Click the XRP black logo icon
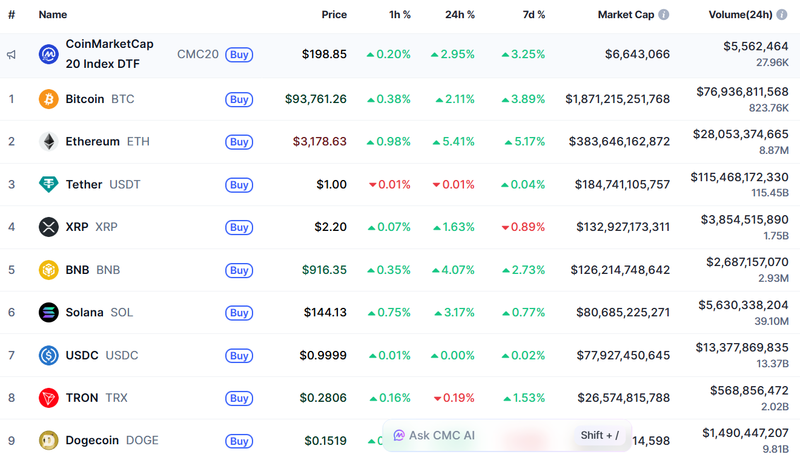Image resolution: width=800 pixels, height=460 pixels. 48,227
